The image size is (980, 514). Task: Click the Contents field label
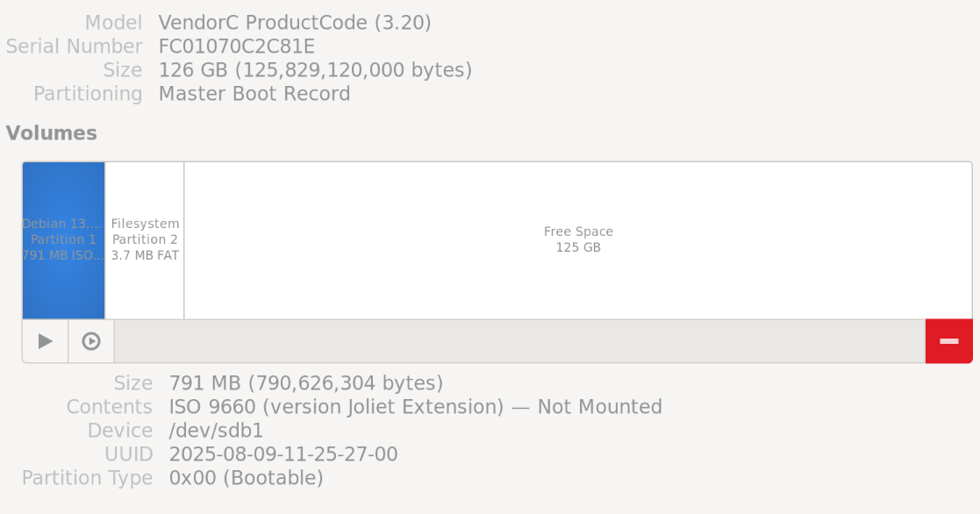pos(110,407)
